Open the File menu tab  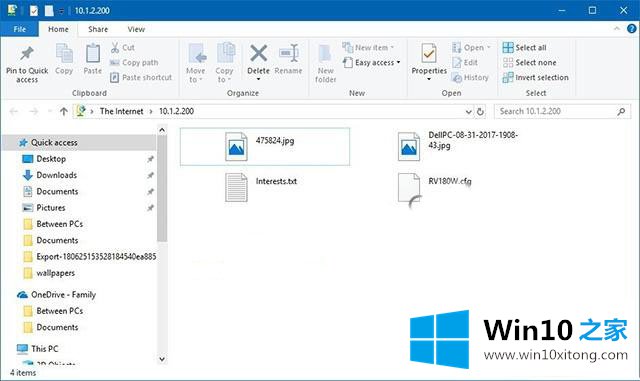[x=20, y=29]
